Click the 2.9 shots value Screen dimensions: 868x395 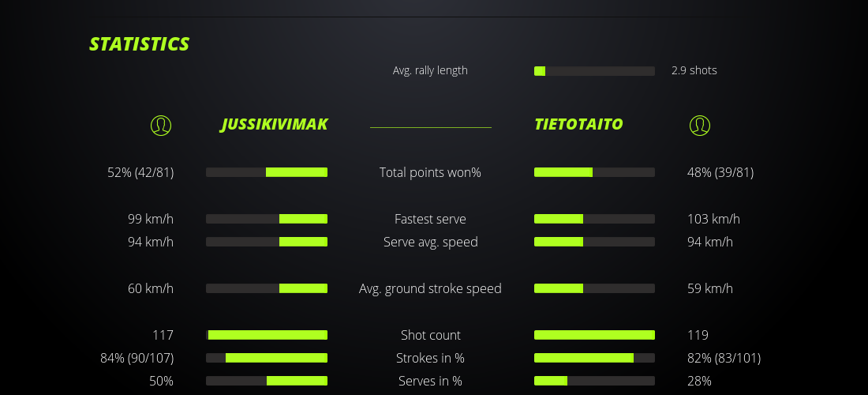tap(694, 70)
